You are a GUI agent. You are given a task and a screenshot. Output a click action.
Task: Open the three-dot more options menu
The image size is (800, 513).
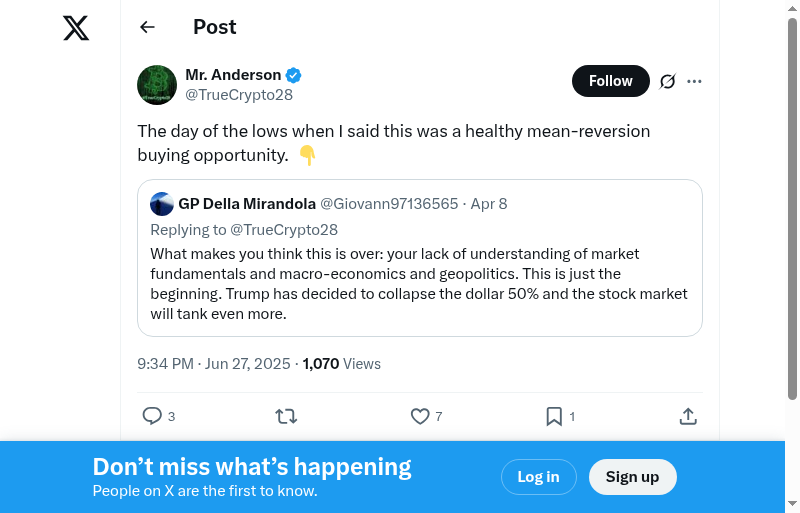pyautogui.click(x=694, y=81)
